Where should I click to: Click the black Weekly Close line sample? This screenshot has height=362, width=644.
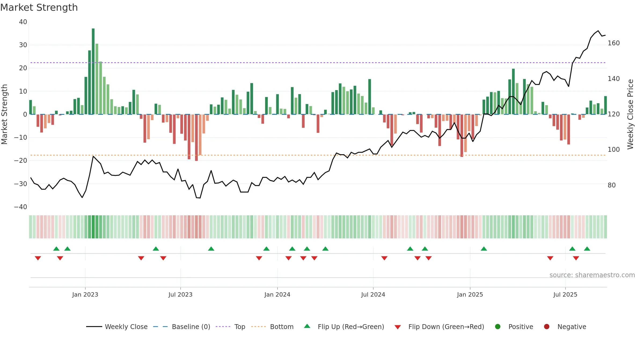[94, 327]
